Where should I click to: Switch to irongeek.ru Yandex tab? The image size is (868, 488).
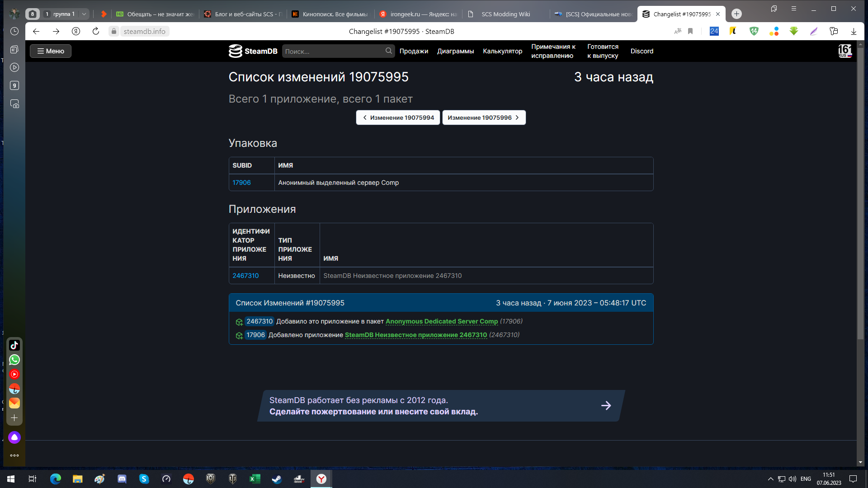419,14
